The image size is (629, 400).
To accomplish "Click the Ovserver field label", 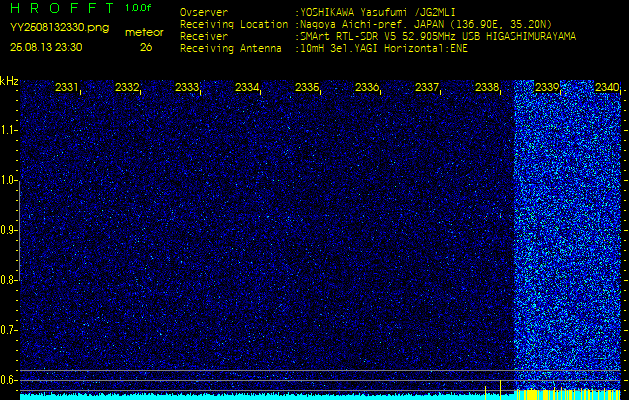I will point(204,12).
